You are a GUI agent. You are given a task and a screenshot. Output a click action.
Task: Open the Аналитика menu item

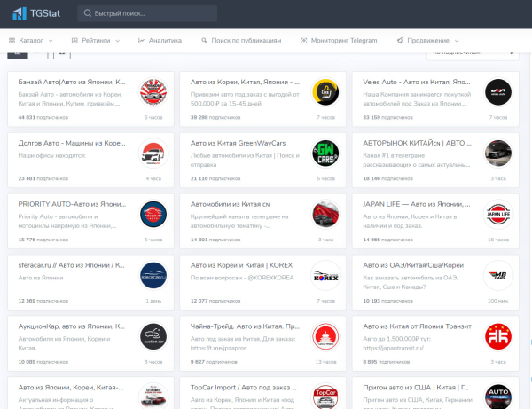pyautogui.click(x=160, y=41)
